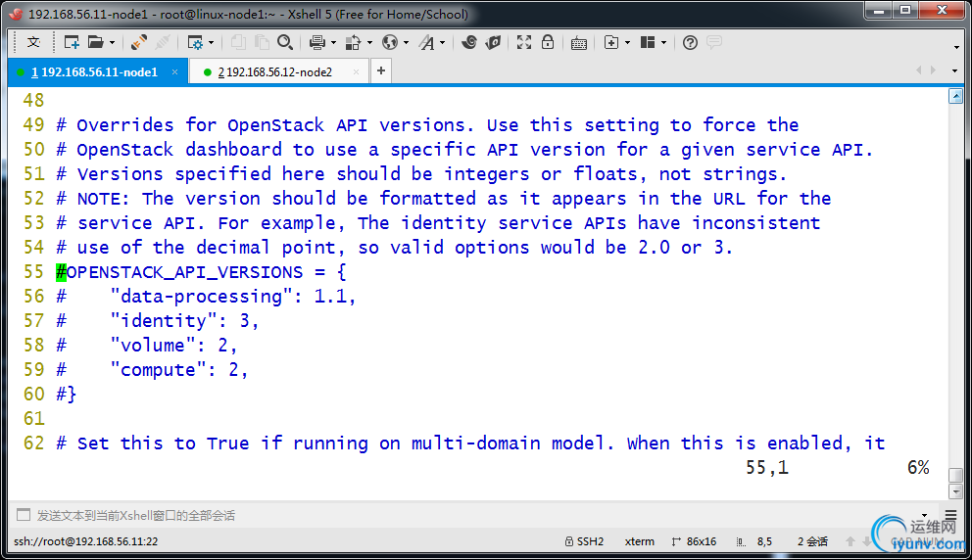Expand the file transfer dropdown arrow
The image size is (972, 560).
(x=370, y=43)
